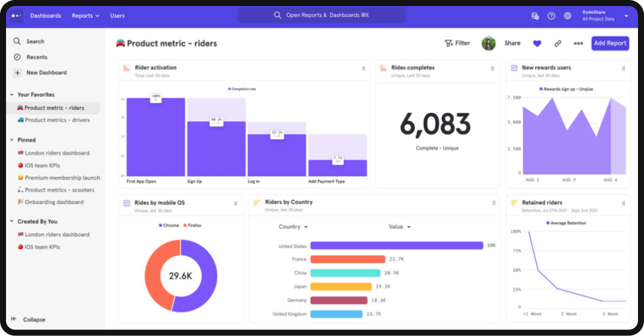The image size is (644, 336).
Task: Open Pinned London riders dashboard
Action: [54, 153]
